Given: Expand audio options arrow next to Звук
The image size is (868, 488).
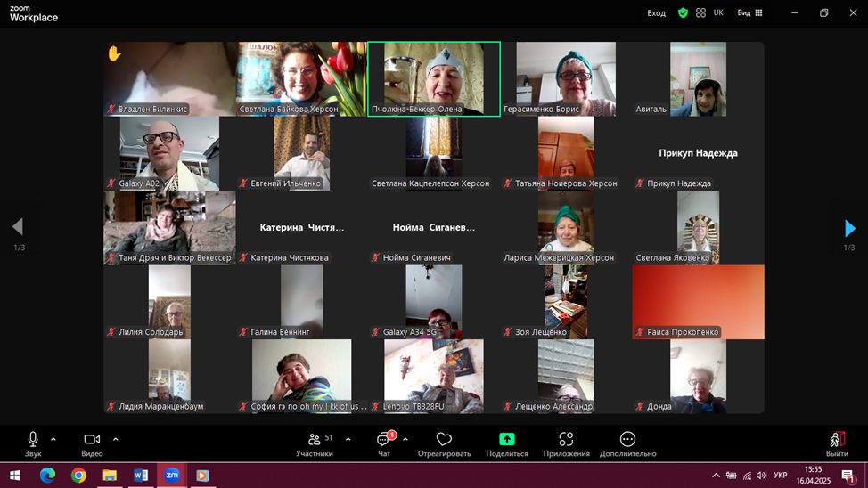Looking at the screenshot, I should pos(53,439).
